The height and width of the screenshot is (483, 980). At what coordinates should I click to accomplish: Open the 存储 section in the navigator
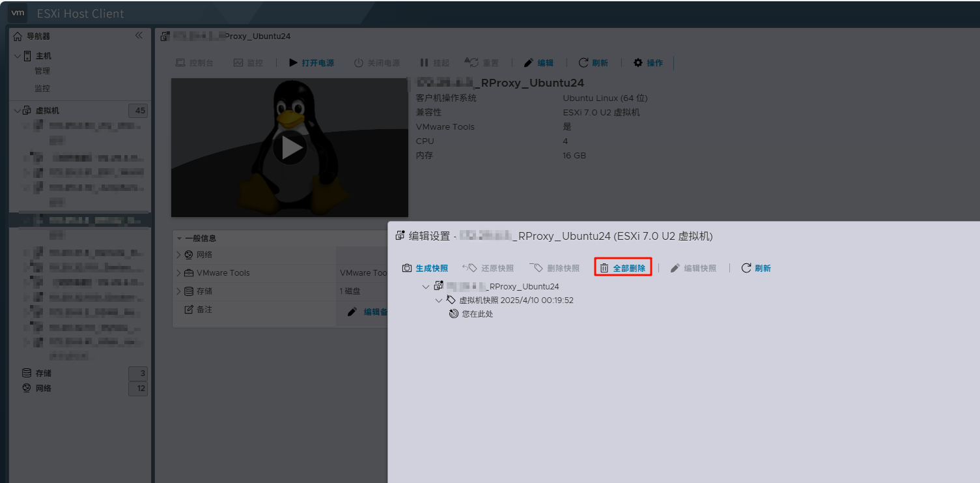[x=44, y=373]
